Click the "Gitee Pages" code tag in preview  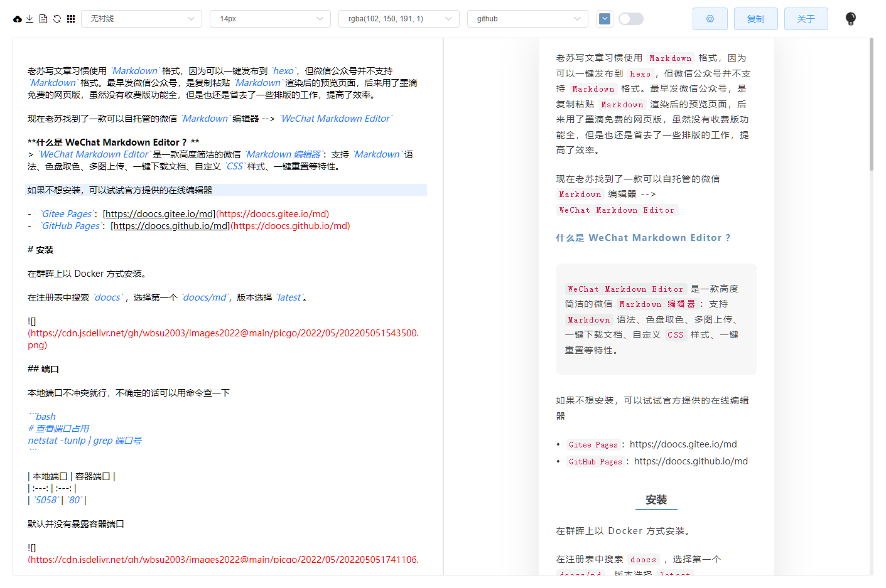pos(593,445)
